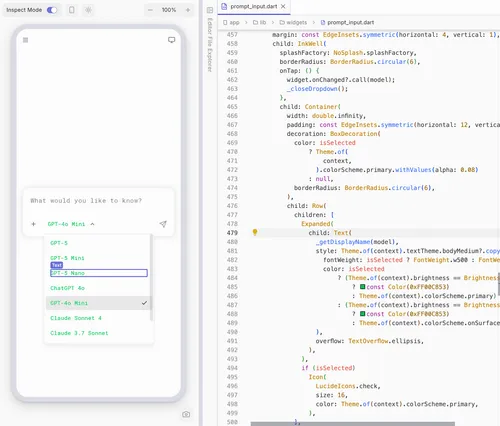Take a screenshot with the camera icon
The width and height of the screenshot is (500, 426).
click(186, 414)
